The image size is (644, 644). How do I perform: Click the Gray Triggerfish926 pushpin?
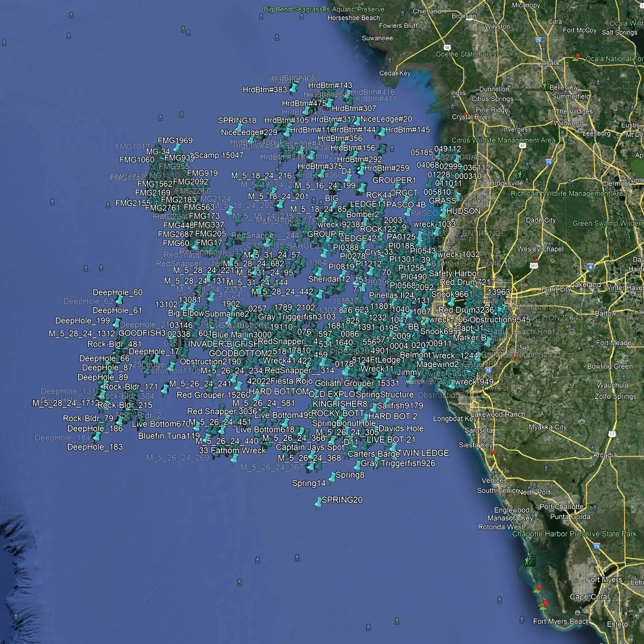pyautogui.click(x=357, y=465)
